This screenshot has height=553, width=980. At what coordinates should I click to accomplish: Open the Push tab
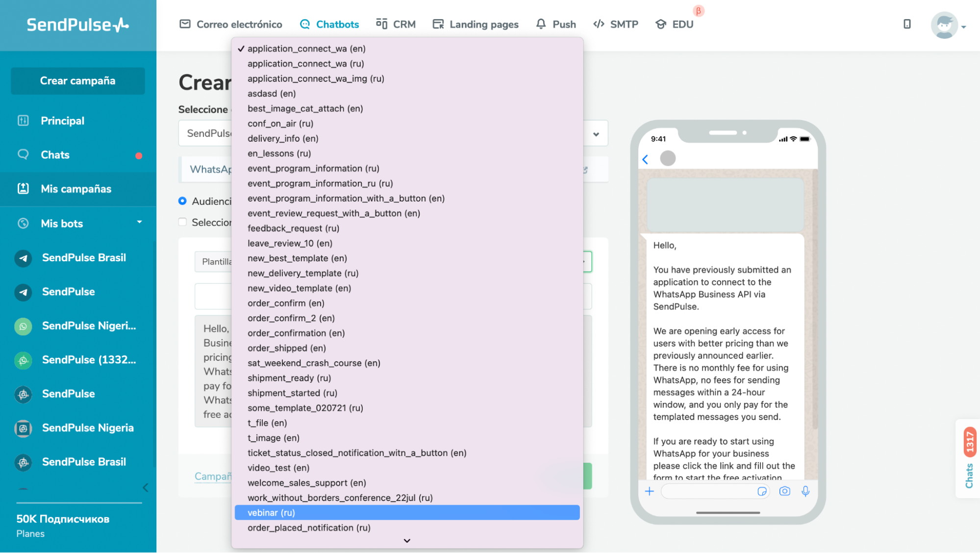pyautogui.click(x=555, y=24)
